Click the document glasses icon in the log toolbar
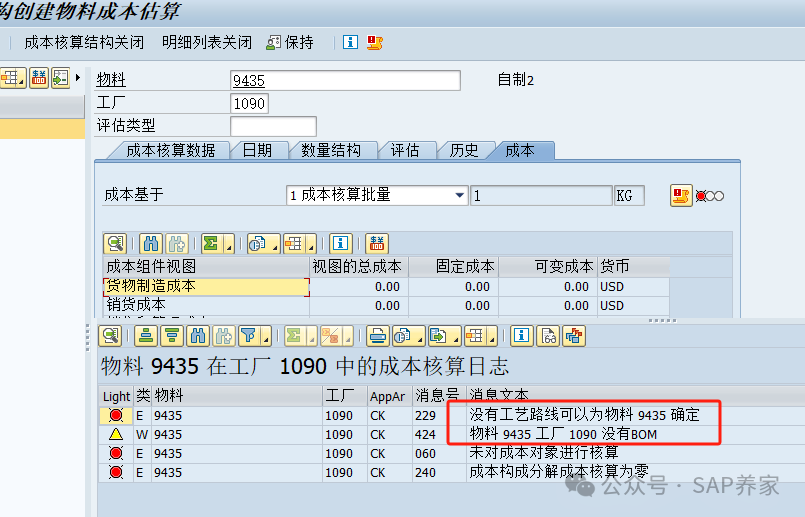Viewport: 805px width, 517px height. tap(548, 336)
